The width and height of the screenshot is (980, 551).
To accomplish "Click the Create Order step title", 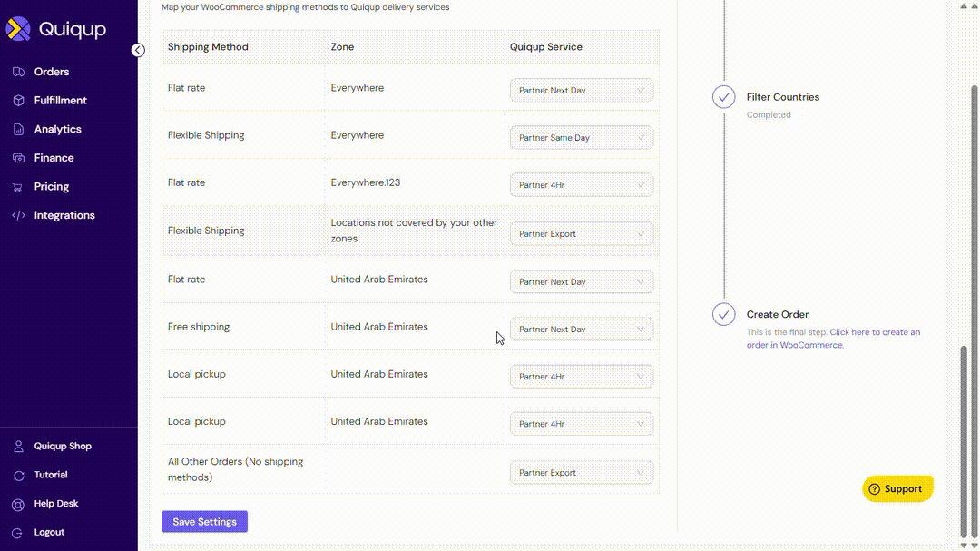I will 777,315.
